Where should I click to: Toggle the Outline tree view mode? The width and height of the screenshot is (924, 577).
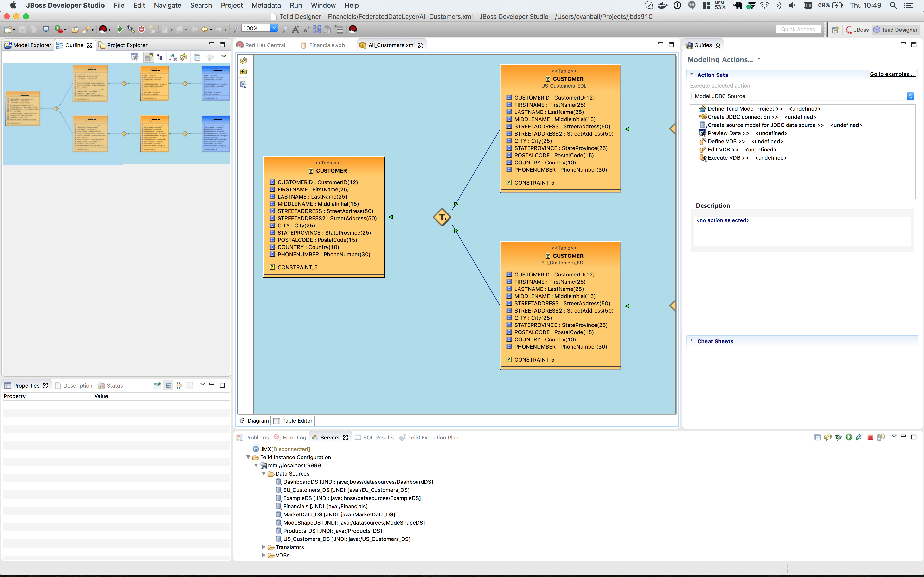[160, 57]
